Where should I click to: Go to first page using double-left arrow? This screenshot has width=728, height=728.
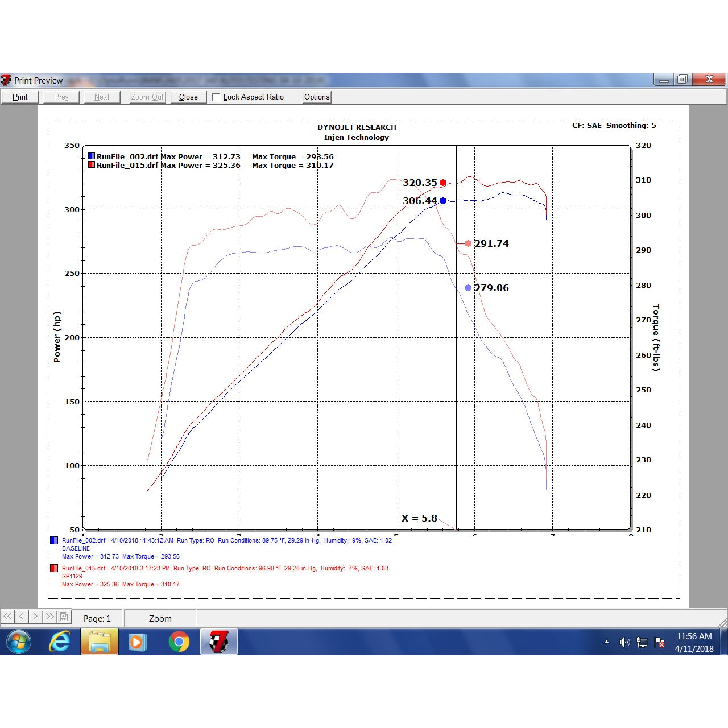(x=7, y=617)
